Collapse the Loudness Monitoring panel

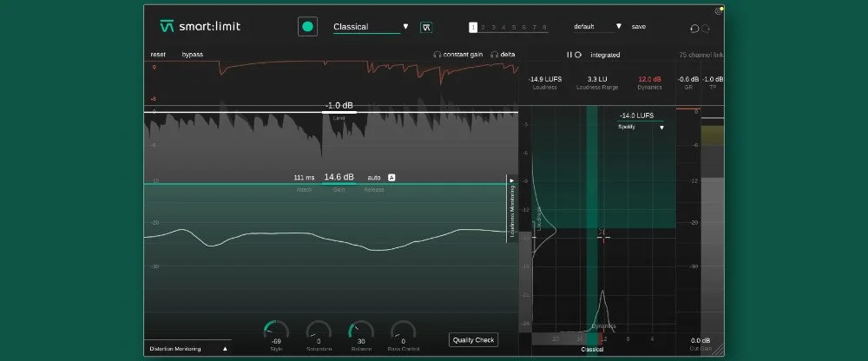coord(512,209)
